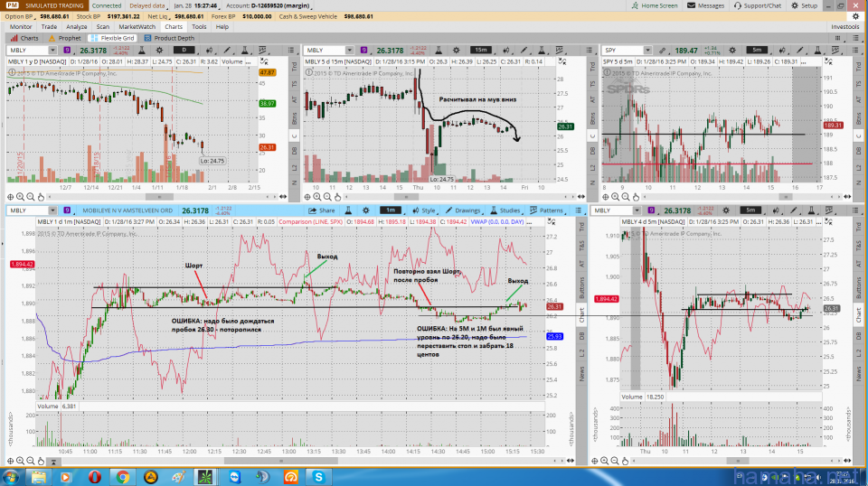Open the Drawings menu in 1m chart
The height and width of the screenshot is (486, 868).
tap(463, 210)
